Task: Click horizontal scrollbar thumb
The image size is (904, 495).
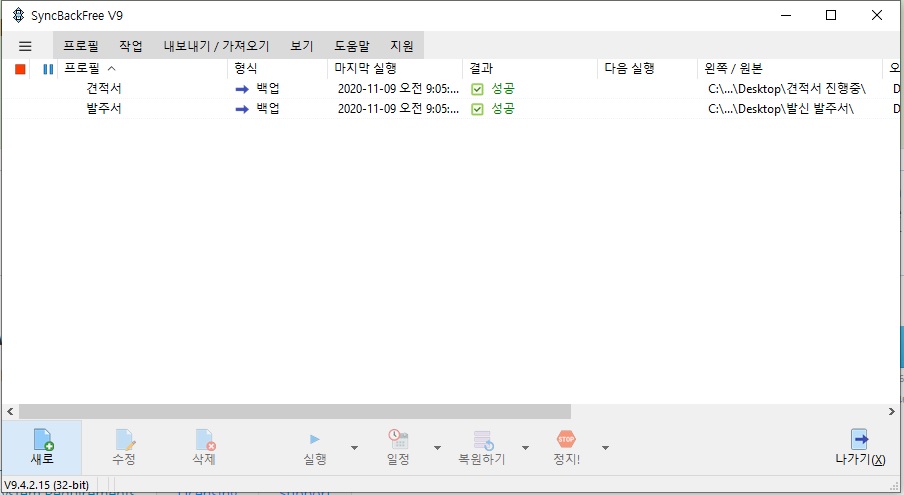Action: click(295, 411)
